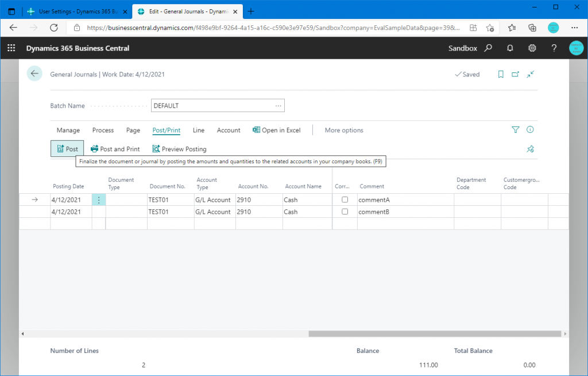Click the Cash account name in commentA row
588x376 pixels.
coord(307,200)
